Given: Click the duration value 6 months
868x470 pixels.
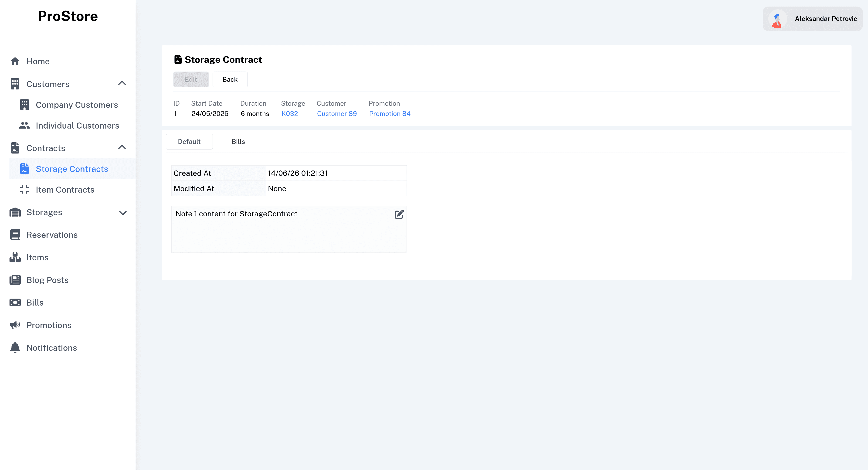Looking at the screenshot, I should pyautogui.click(x=255, y=114).
